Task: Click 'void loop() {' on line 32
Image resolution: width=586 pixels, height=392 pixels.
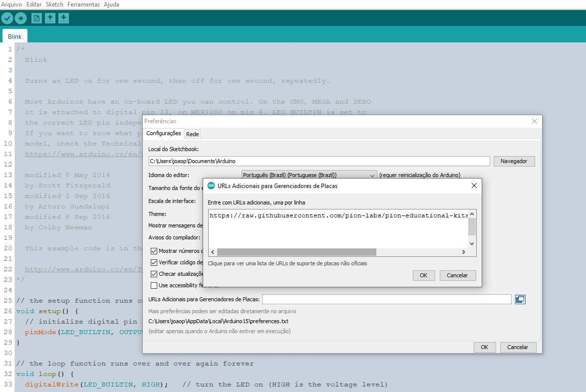Action: 45,374
